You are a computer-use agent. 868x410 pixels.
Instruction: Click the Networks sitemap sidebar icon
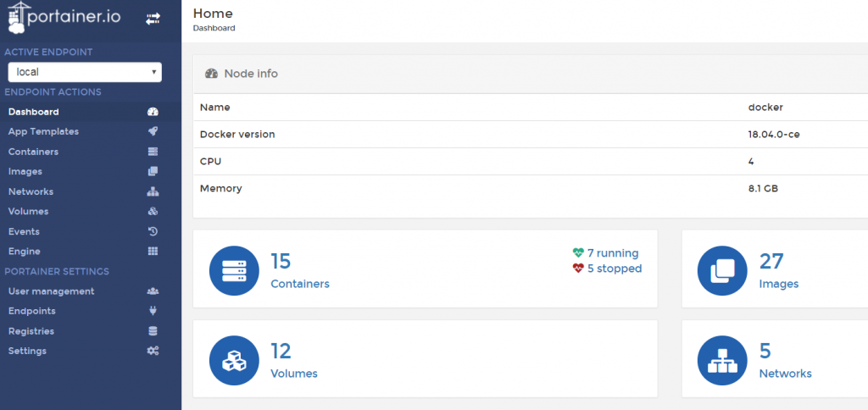point(153,191)
